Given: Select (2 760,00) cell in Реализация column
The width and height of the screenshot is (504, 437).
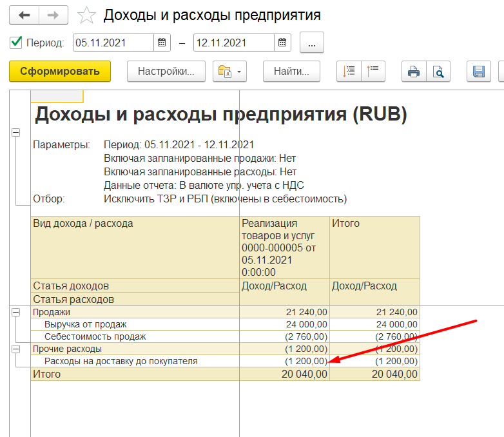Looking at the screenshot, I should coord(284,336).
